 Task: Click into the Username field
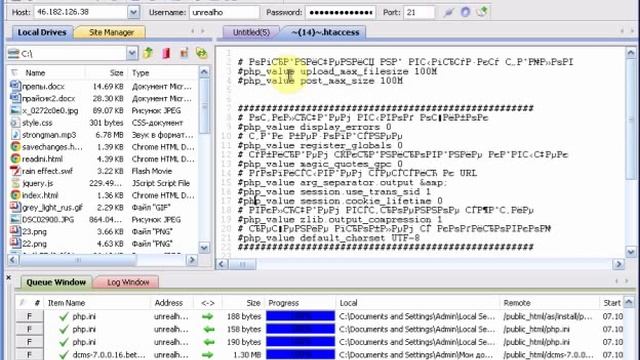point(224,12)
